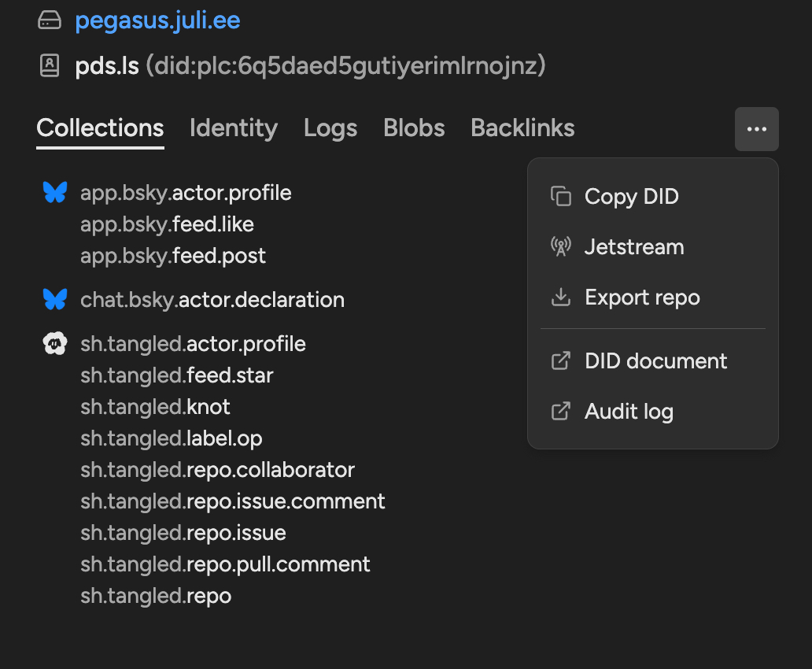Click the butterfly icon next to chat.bsky.actor.declaration
The width and height of the screenshot is (812, 669).
pyautogui.click(x=55, y=300)
